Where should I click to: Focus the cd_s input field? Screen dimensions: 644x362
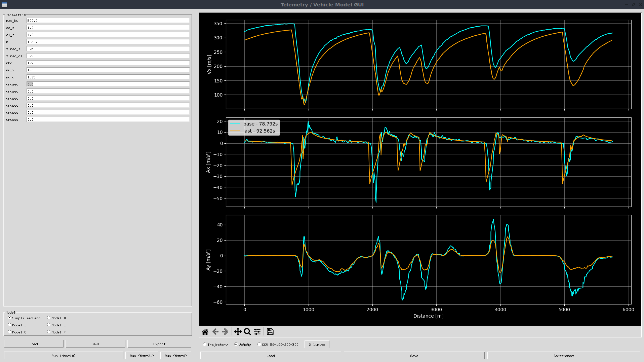coord(108,28)
